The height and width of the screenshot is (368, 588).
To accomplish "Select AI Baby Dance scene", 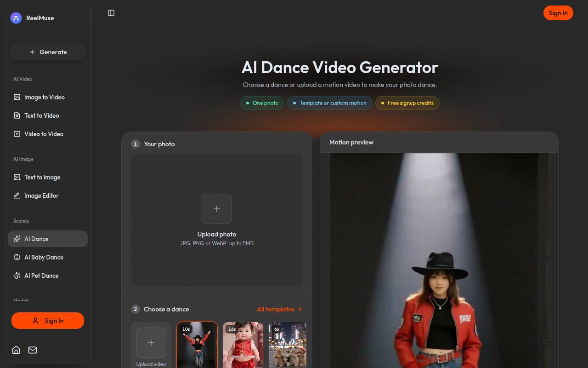I will tap(48, 257).
